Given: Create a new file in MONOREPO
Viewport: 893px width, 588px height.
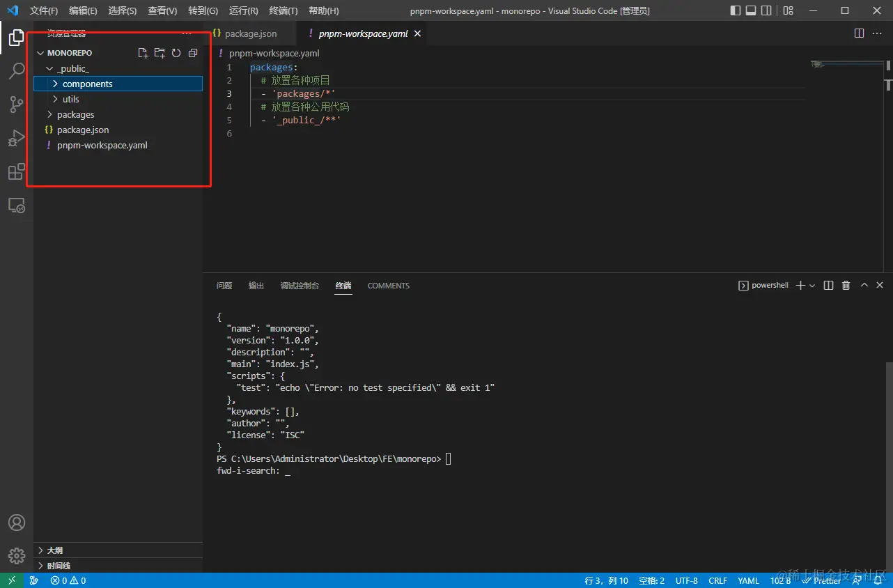Looking at the screenshot, I should pos(143,53).
